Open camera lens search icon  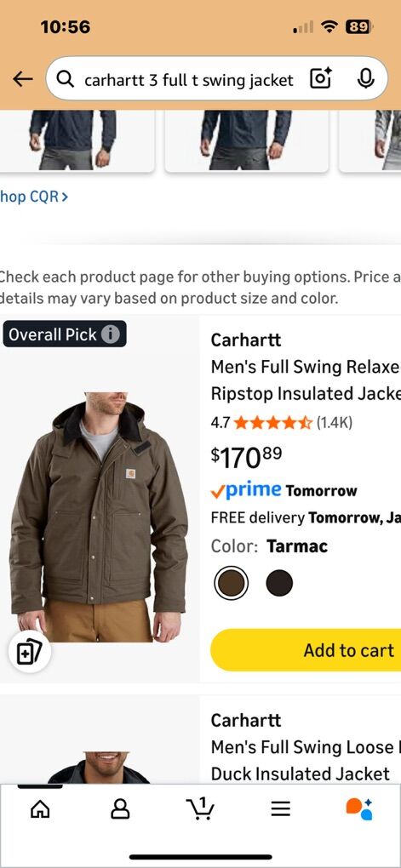[321, 79]
